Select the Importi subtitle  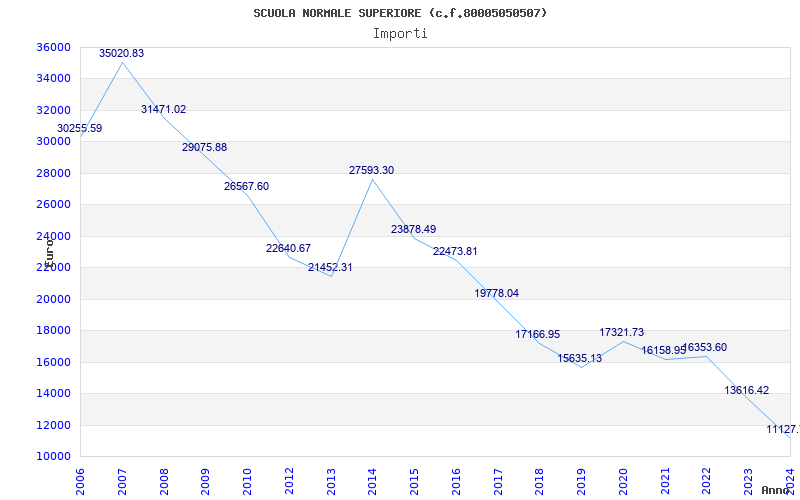coord(400,34)
